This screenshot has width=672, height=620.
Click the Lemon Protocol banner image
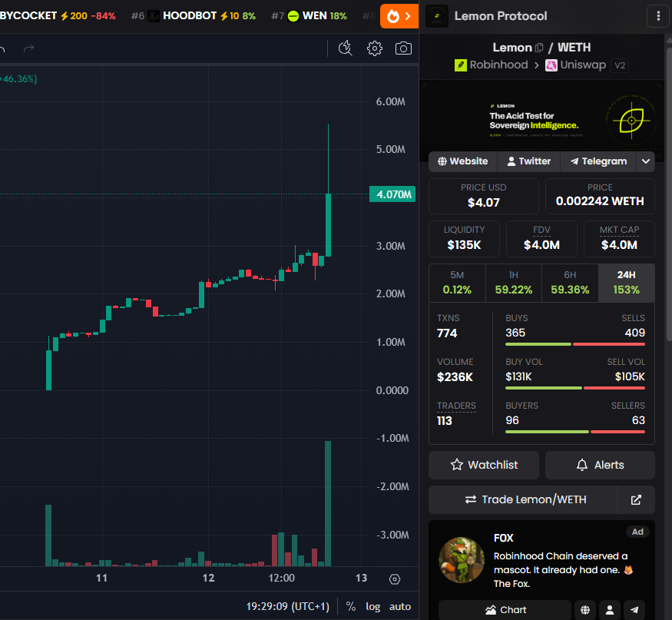coord(541,119)
